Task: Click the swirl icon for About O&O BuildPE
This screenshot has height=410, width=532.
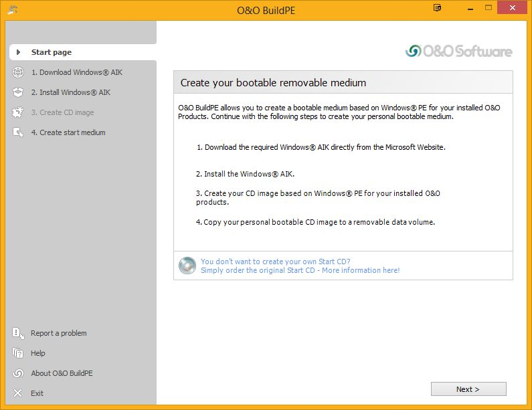Action: [18, 373]
